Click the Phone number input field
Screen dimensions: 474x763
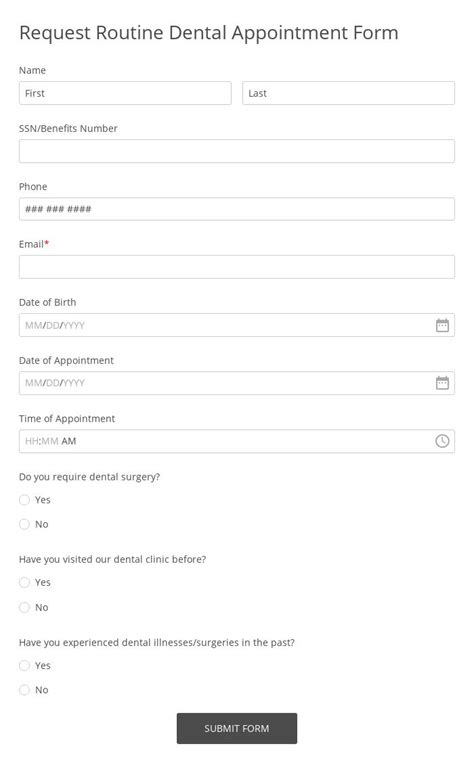click(x=237, y=209)
